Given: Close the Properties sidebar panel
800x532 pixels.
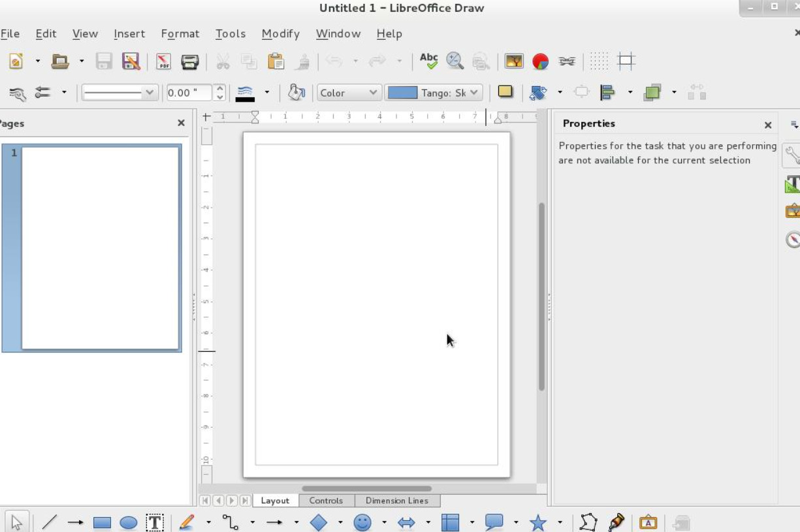Looking at the screenshot, I should point(768,125).
